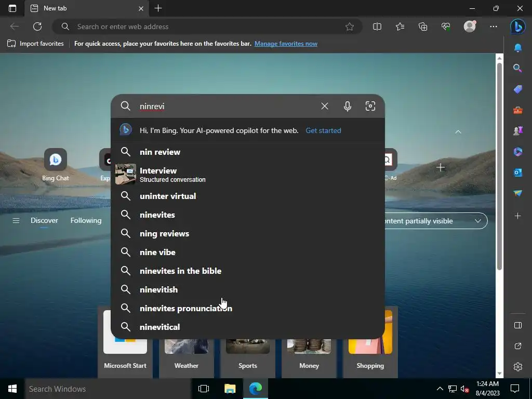This screenshot has height=399, width=532.
Task: Open a new browser tab
Action: point(158,8)
